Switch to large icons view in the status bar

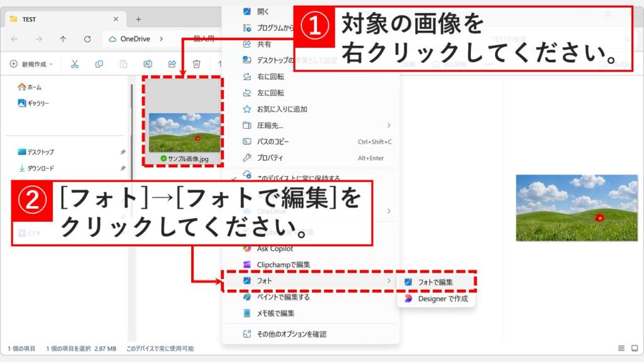pos(635,348)
